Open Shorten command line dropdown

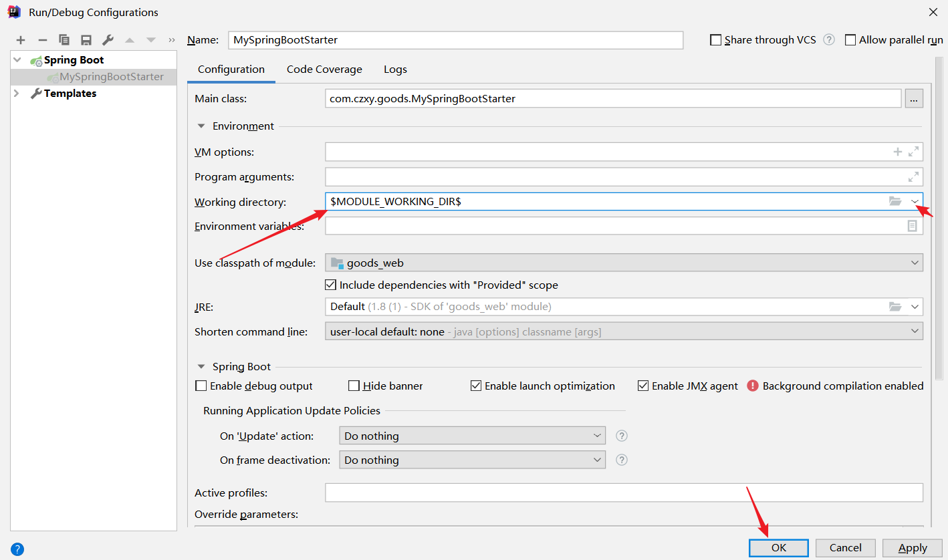point(915,331)
